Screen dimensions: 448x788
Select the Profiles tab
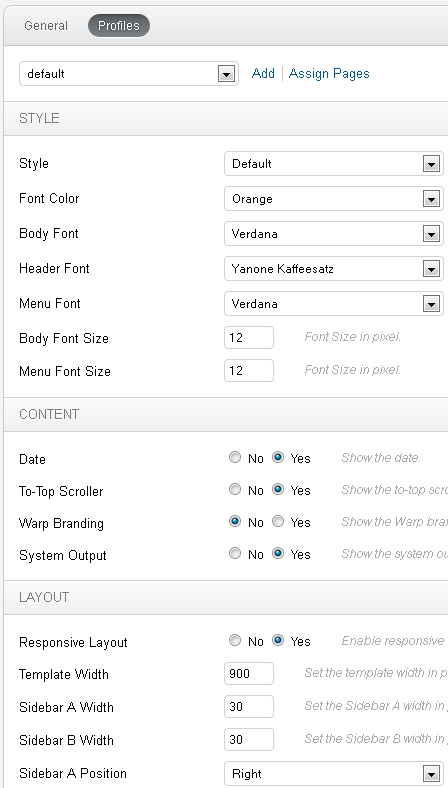pos(119,26)
